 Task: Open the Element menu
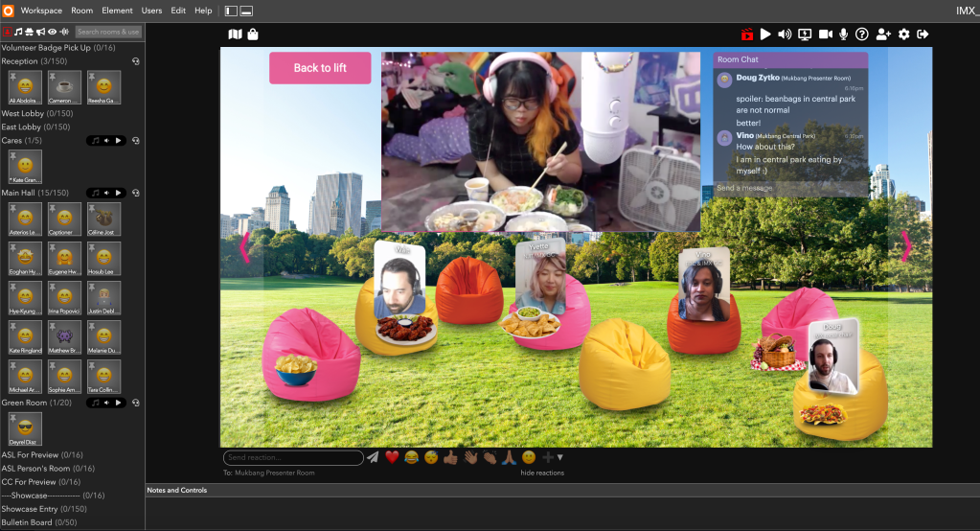pos(117,11)
